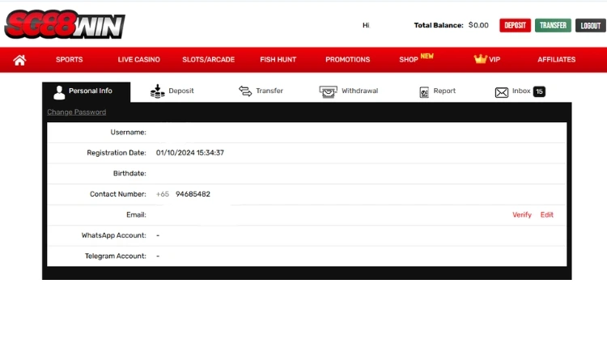This screenshot has width=607, height=364.
Task: Open the Sports menu
Action: point(69,60)
